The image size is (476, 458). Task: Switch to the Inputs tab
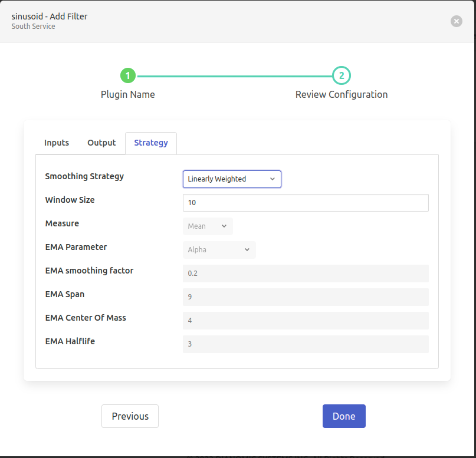pyautogui.click(x=57, y=143)
